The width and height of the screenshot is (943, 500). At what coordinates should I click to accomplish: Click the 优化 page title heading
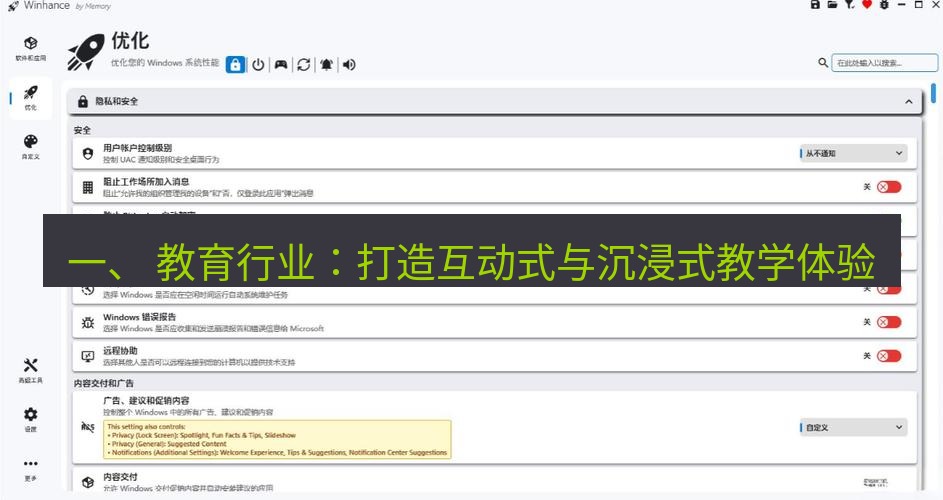[130, 41]
